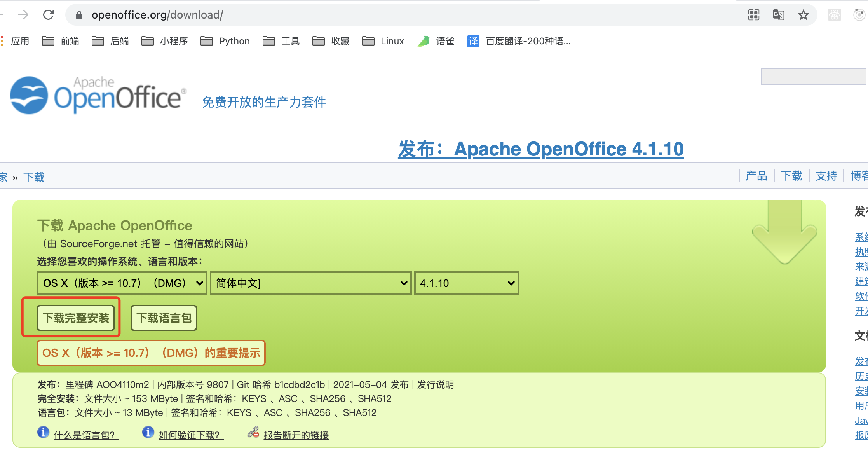The image size is (868, 454).
Task: Open the operating system dropdown showing OS X
Action: [121, 283]
